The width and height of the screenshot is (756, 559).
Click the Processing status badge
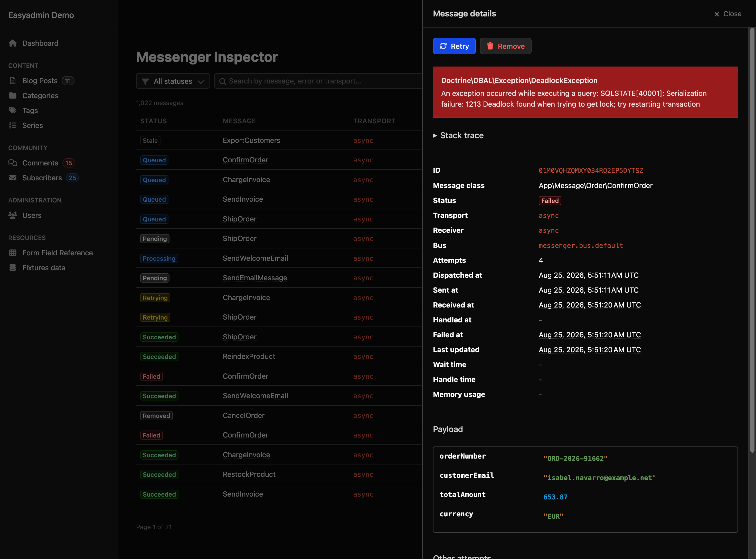159,258
